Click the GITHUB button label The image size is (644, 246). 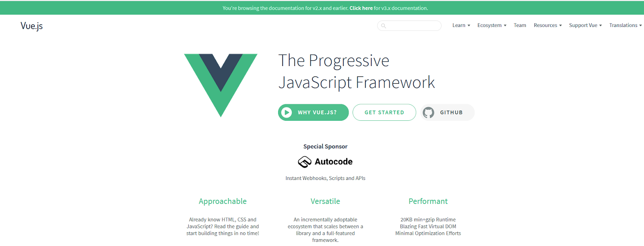[451, 112]
